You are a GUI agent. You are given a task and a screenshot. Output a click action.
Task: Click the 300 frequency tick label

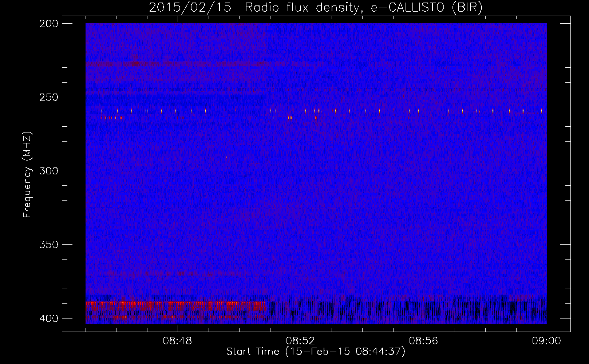tap(48, 171)
